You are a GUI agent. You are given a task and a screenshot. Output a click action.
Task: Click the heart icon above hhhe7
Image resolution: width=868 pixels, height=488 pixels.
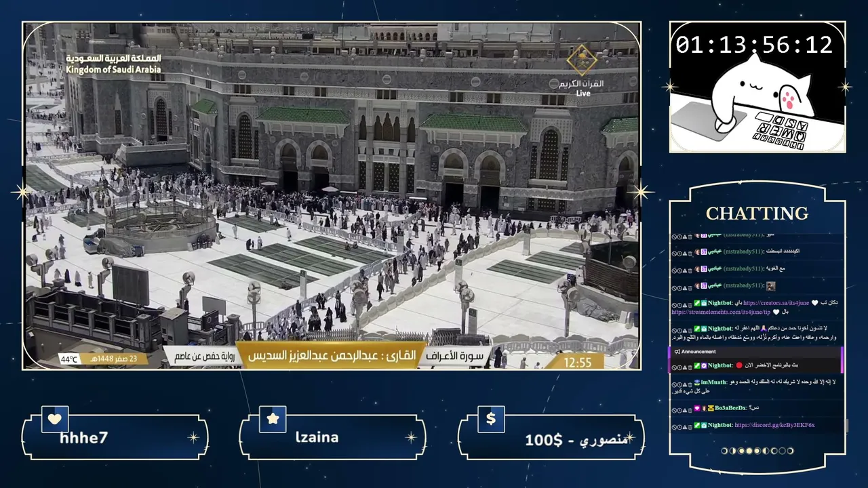tap(54, 419)
